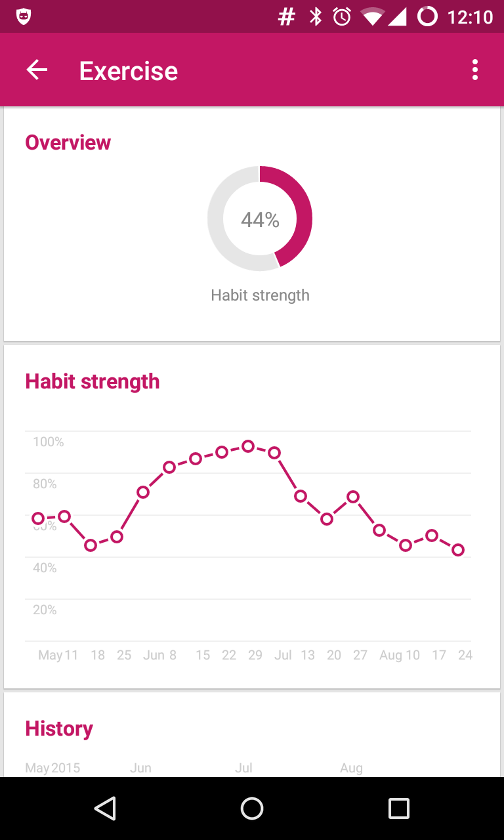
Task: Click the 44% habit strength ring
Action: pos(260,219)
